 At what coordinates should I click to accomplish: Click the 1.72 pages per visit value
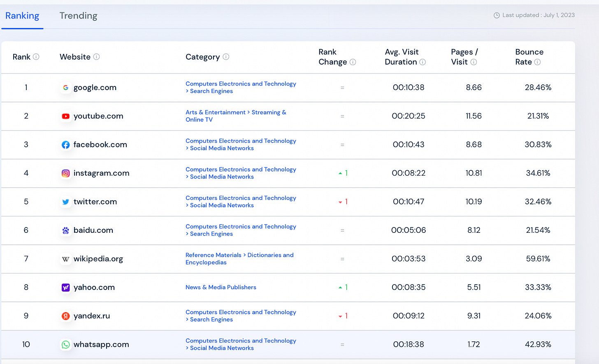(x=474, y=345)
